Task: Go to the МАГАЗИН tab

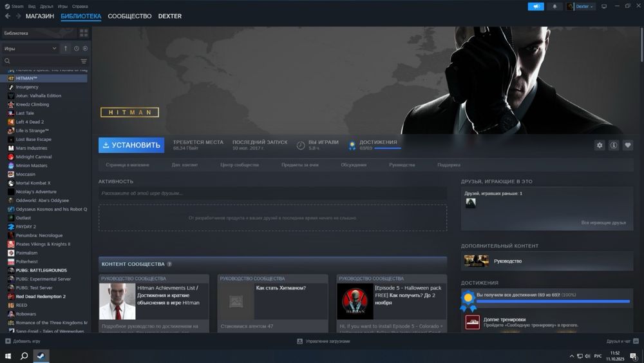Action: click(40, 16)
